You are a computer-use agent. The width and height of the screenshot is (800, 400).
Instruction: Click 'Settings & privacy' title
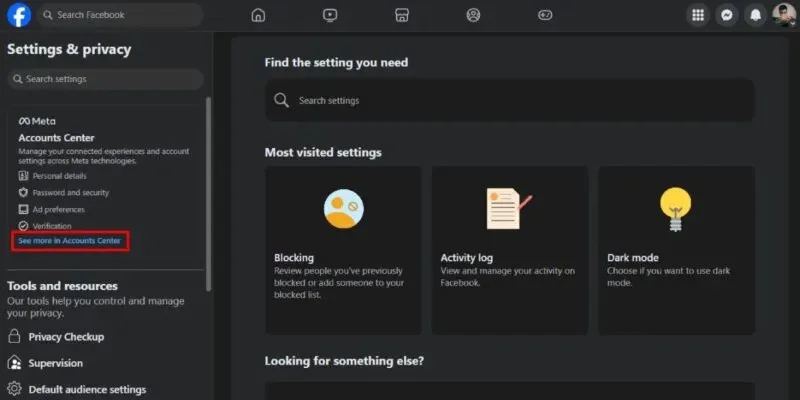click(x=69, y=49)
